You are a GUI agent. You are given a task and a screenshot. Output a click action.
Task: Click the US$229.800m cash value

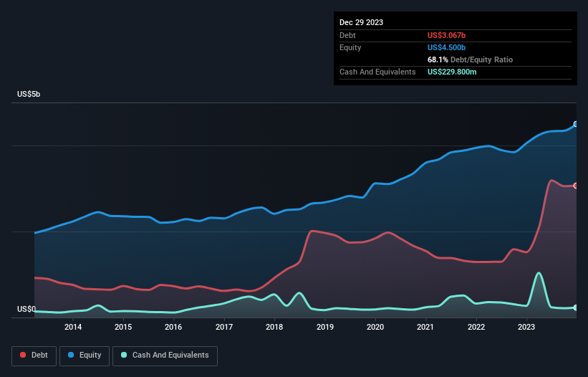pos(452,72)
